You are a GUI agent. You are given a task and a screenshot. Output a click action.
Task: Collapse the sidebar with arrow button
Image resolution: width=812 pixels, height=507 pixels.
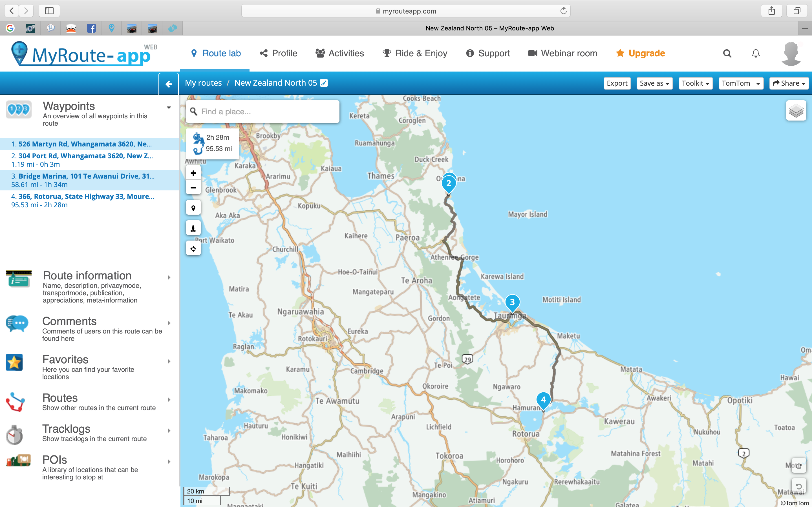[x=168, y=84]
